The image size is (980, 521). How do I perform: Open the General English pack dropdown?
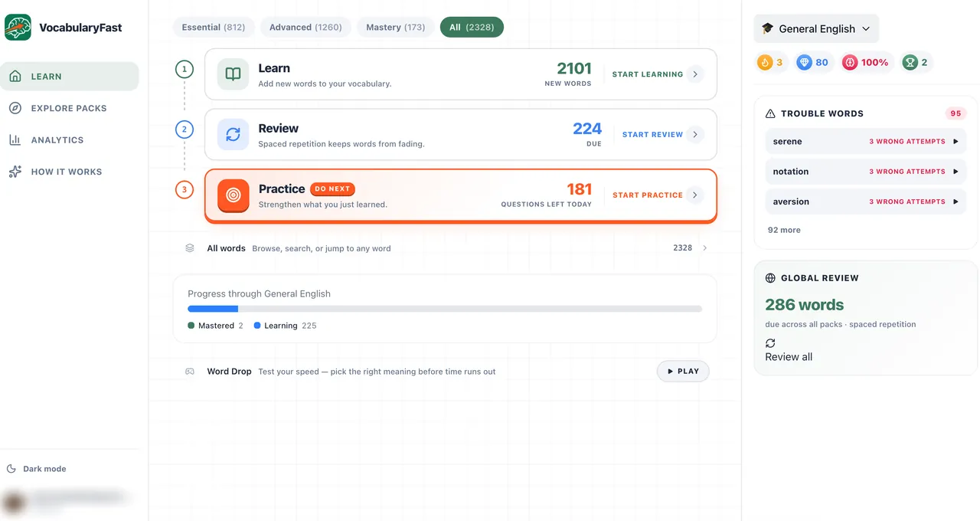tap(816, 28)
